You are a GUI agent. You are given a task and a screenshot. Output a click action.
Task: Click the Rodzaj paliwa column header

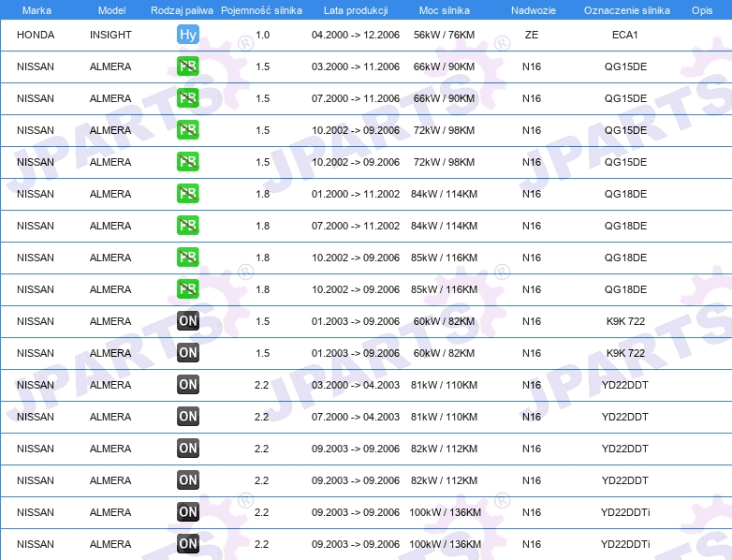pyautogui.click(x=182, y=10)
